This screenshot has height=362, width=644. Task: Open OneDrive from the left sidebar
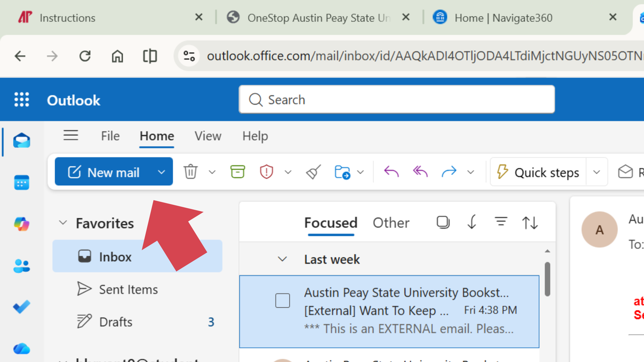(21, 349)
